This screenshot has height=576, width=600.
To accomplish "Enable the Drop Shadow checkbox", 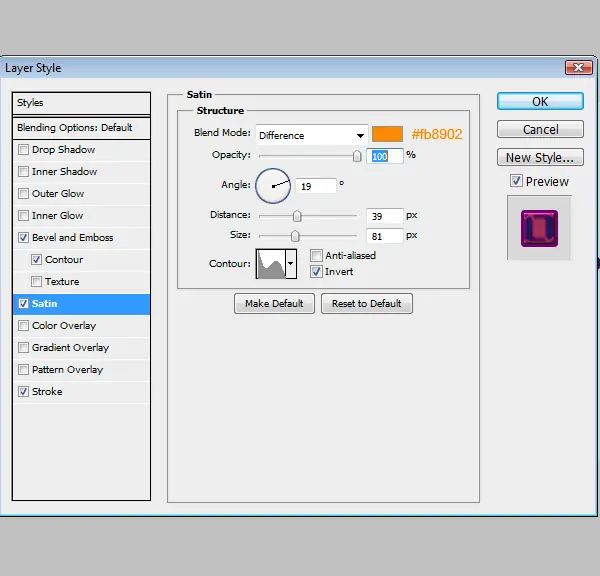I will 23,149.
